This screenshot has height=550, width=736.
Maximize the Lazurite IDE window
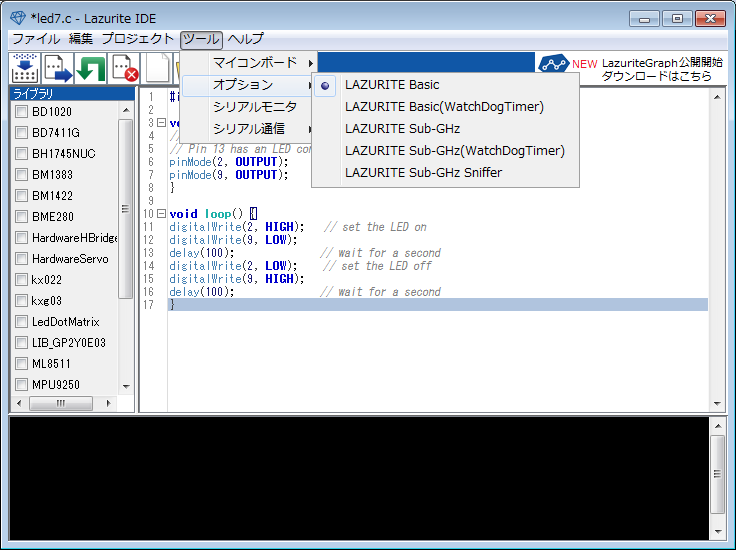pyautogui.click(x=677, y=19)
